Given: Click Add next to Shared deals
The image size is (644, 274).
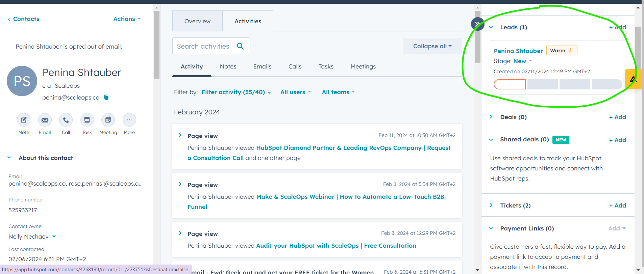Looking at the screenshot, I should tap(618, 140).
